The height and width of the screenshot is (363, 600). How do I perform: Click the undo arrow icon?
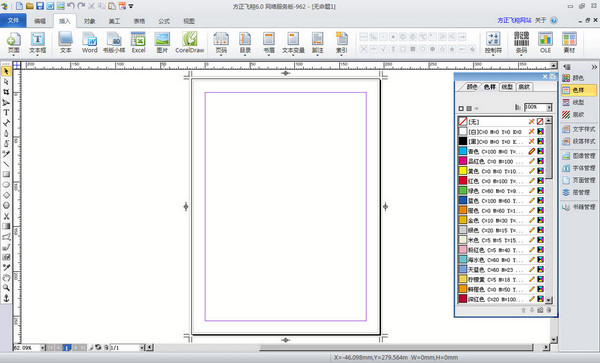tap(70, 6)
